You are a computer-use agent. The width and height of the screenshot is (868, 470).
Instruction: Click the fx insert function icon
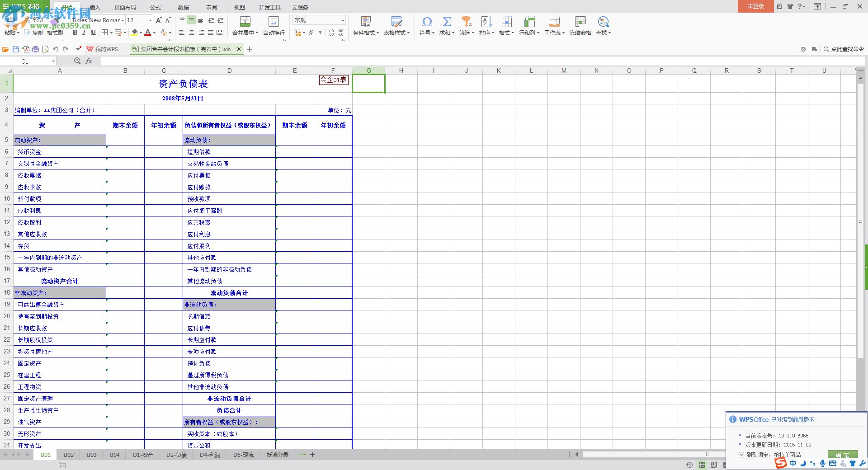[89, 61]
